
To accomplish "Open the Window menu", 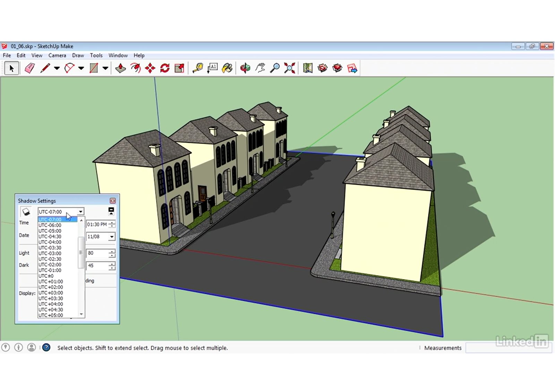I will [x=118, y=55].
